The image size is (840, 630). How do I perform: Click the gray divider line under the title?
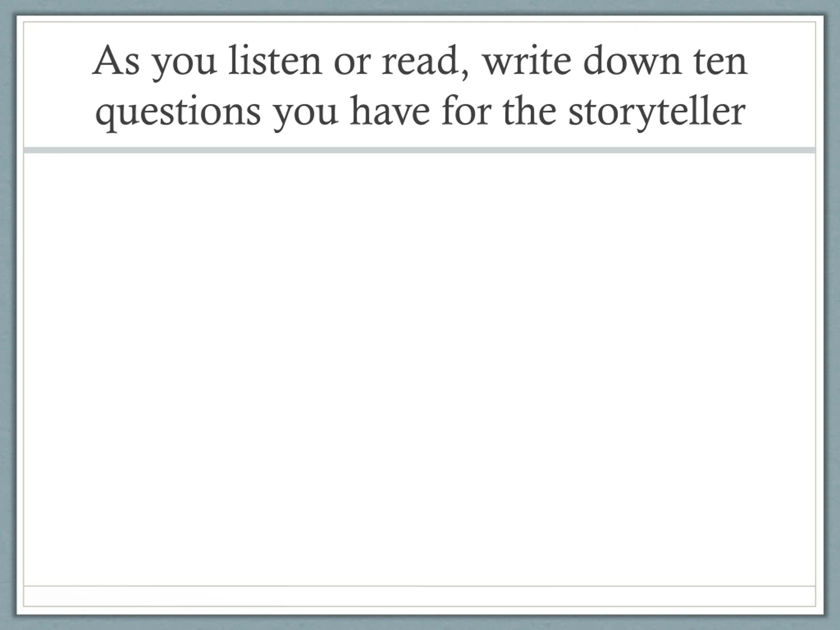(x=420, y=150)
